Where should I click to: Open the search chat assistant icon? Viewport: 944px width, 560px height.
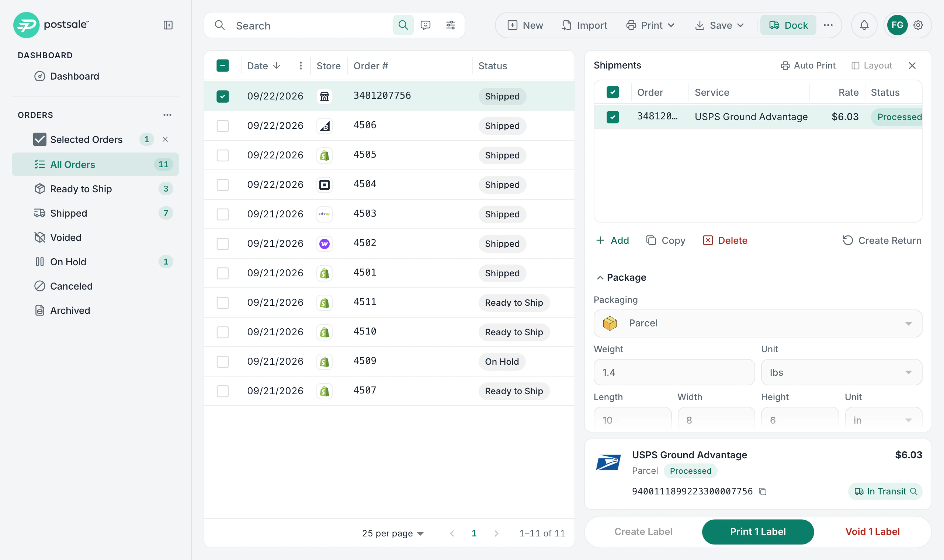[x=426, y=25]
